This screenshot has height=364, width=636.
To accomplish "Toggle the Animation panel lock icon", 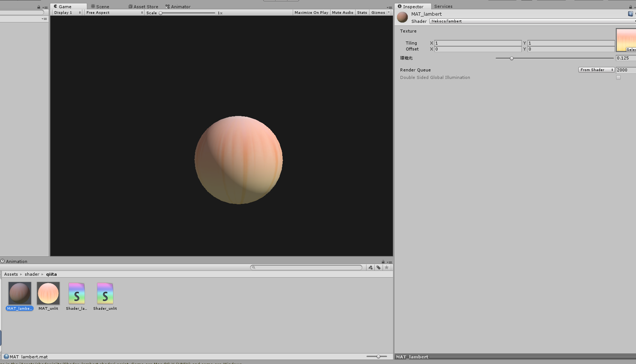I will (x=383, y=261).
